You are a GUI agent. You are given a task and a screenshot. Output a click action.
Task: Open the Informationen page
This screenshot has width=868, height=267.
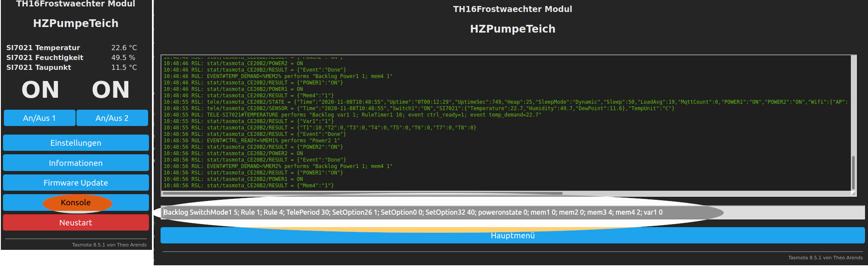pos(76,163)
